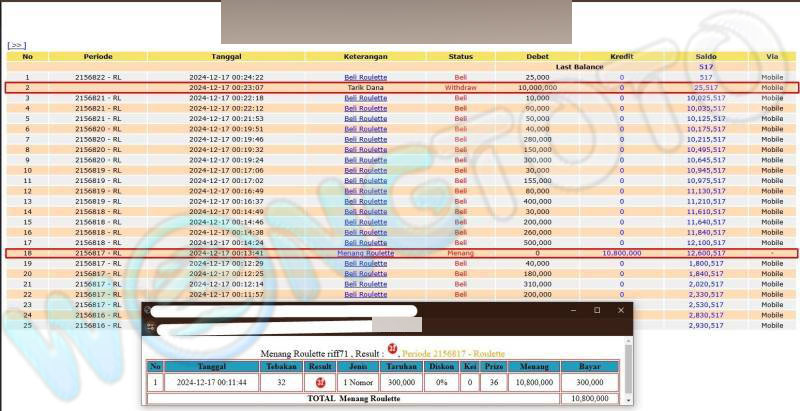Click the Saldo column header
The image size is (800, 411).
(x=705, y=56)
